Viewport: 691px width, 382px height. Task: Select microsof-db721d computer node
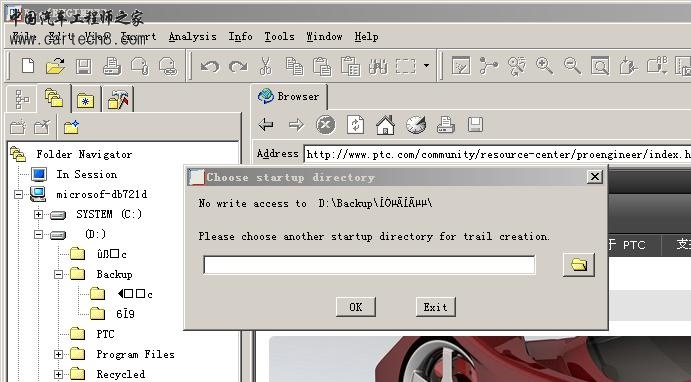pos(101,194)
